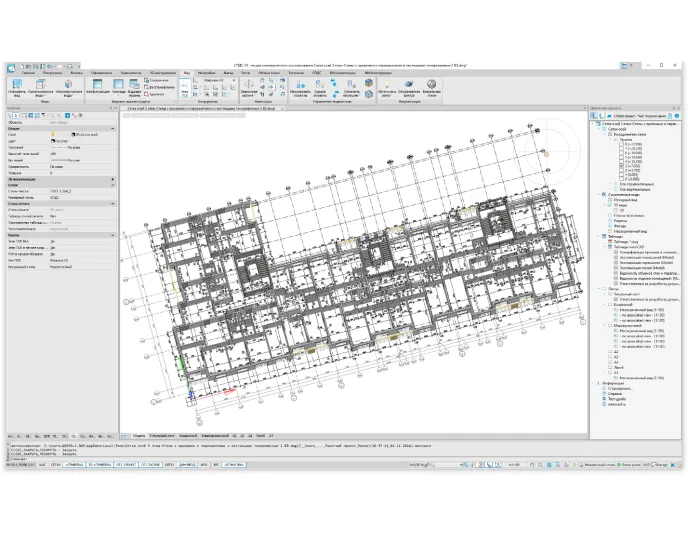688x537 pixels.
Task: Click the Конфигурации viewport icon
Action: [x=97, y=88]
